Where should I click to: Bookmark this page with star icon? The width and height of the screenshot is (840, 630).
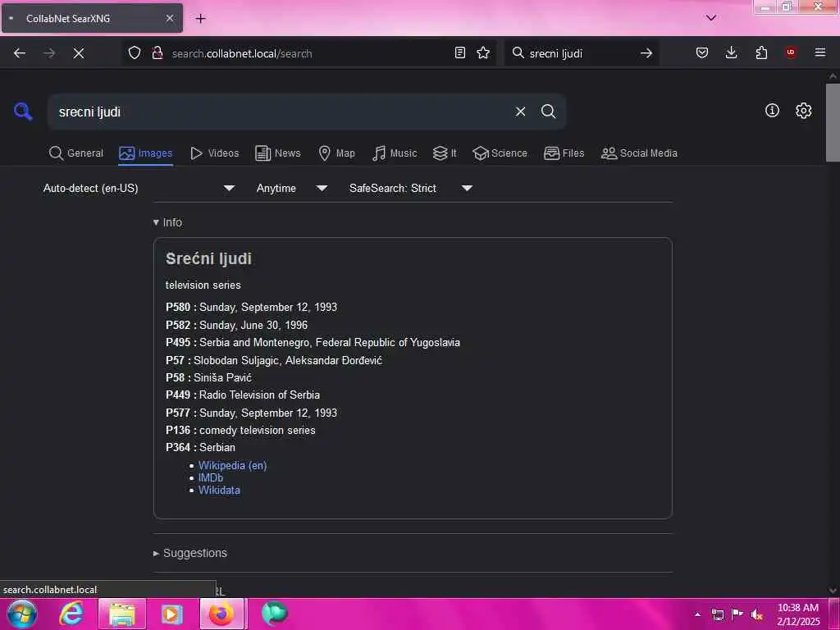tap(483, 52)
